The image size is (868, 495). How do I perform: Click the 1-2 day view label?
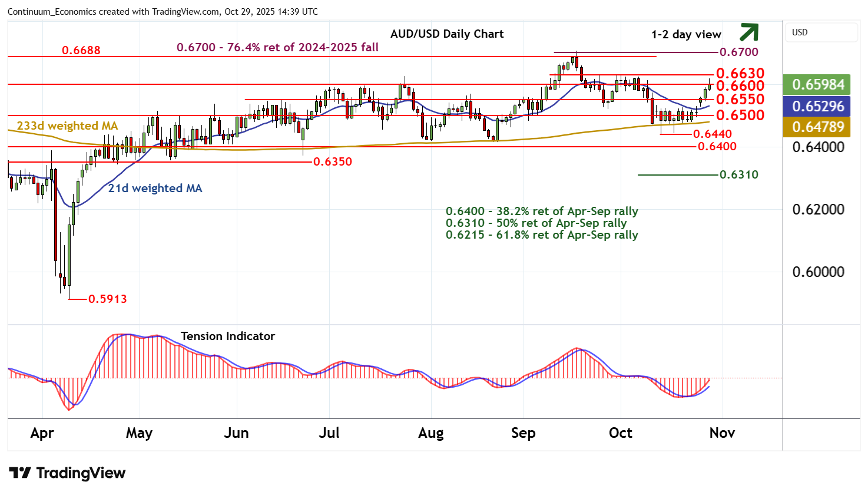(x=686, y=35)
